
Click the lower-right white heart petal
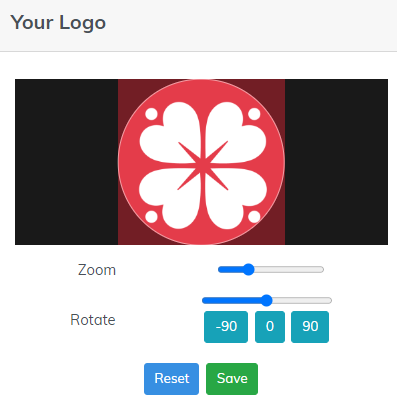[236, 199]
